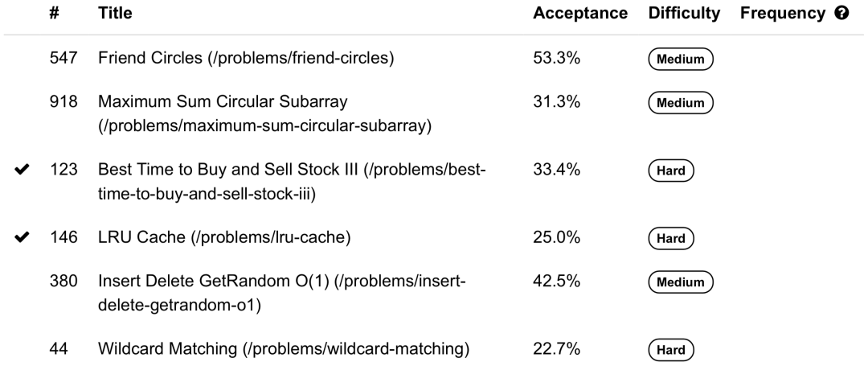Open the Friend Circles problem link
The image size is (868, 366).
point(246,58)
